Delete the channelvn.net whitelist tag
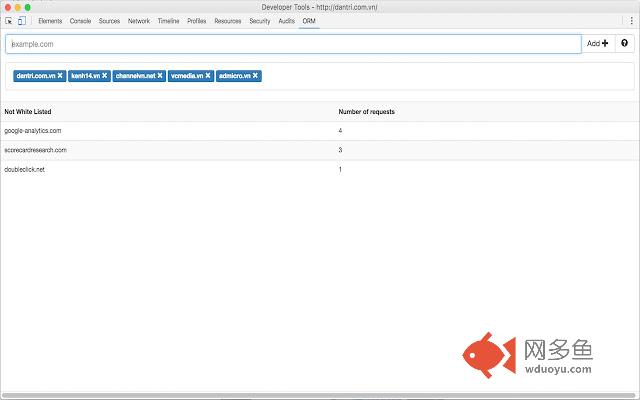This screenshot has width=640, height=400. tap(159, 75)
